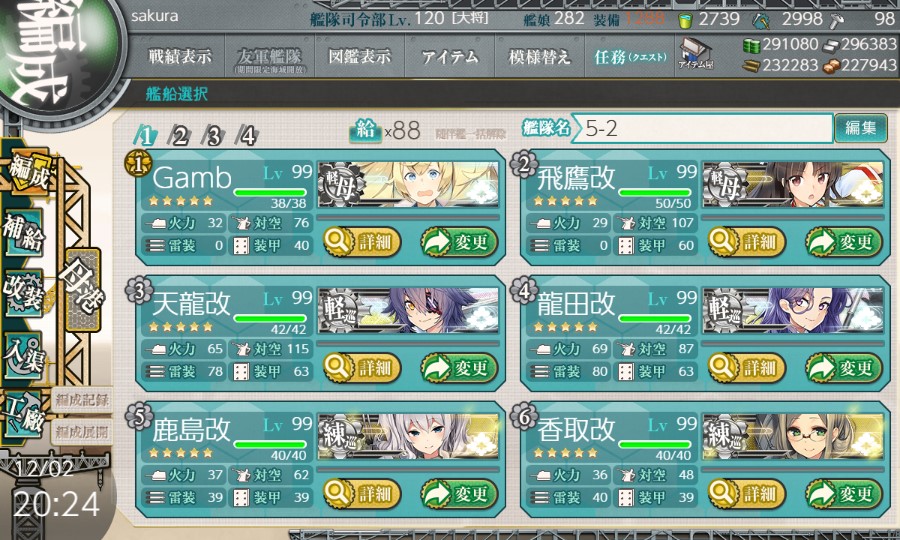Show 詳細 details for Gamb
Screen dimensions: 900x540
tap(361, 242)
